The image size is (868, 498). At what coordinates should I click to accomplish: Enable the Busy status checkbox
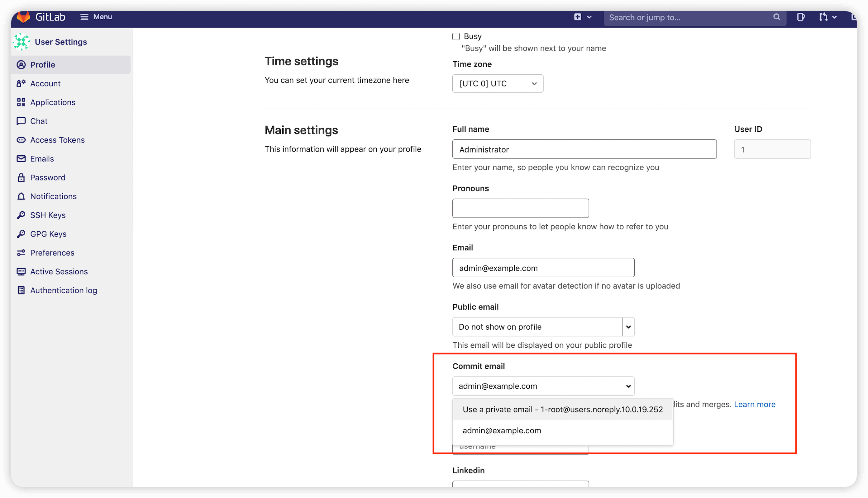click(x=456, y=36)
